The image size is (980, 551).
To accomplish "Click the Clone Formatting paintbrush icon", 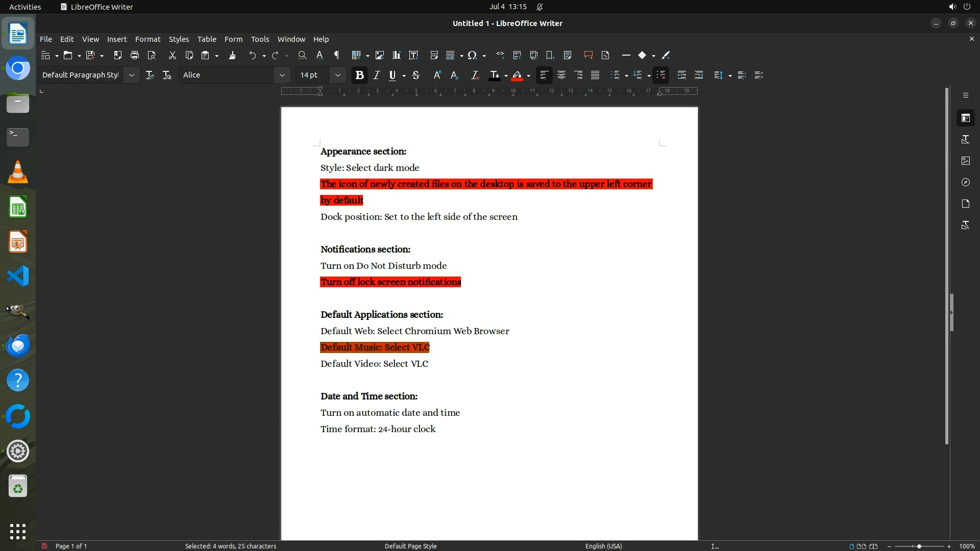I will click(x=232, y=55).
